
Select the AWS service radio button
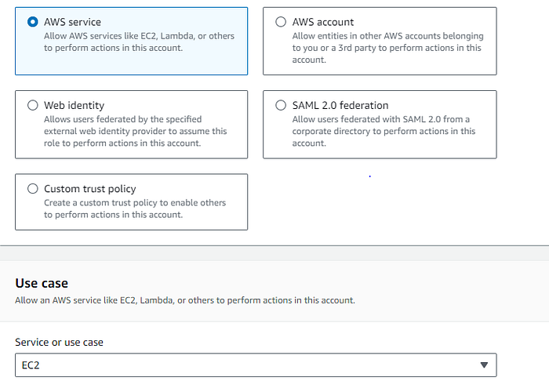[x=33, y=22]
